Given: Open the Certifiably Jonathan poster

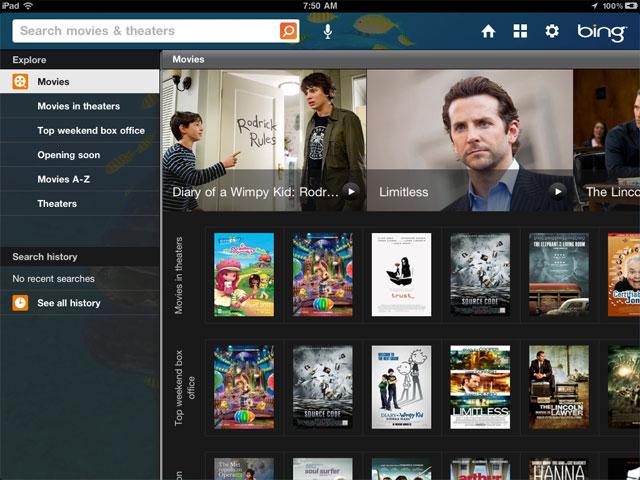Looking at the screenshot, I should tap(624, 275).
